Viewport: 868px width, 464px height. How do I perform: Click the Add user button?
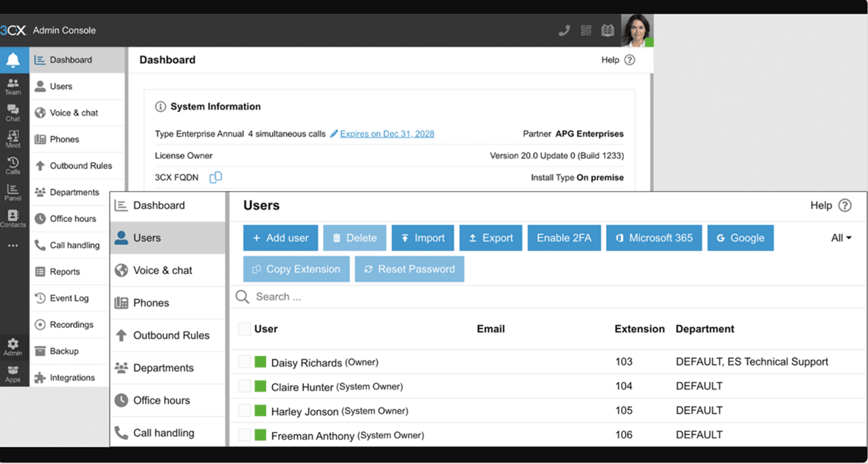(x=280, y=238)
